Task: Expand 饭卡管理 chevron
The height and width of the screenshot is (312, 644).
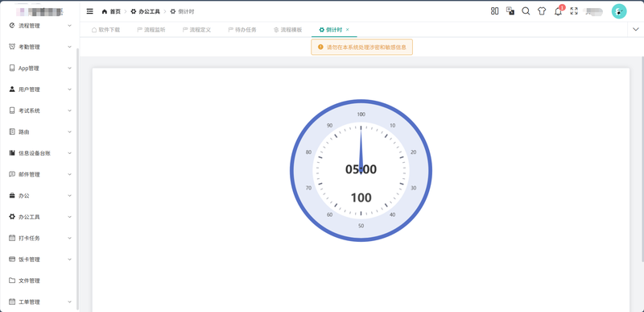Action: 69,260
